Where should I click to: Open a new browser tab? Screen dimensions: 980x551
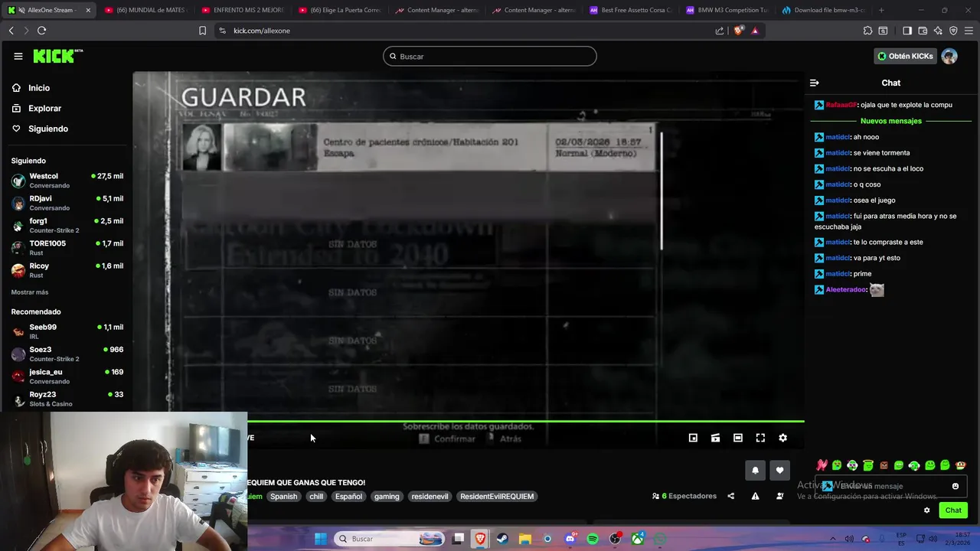881,10
